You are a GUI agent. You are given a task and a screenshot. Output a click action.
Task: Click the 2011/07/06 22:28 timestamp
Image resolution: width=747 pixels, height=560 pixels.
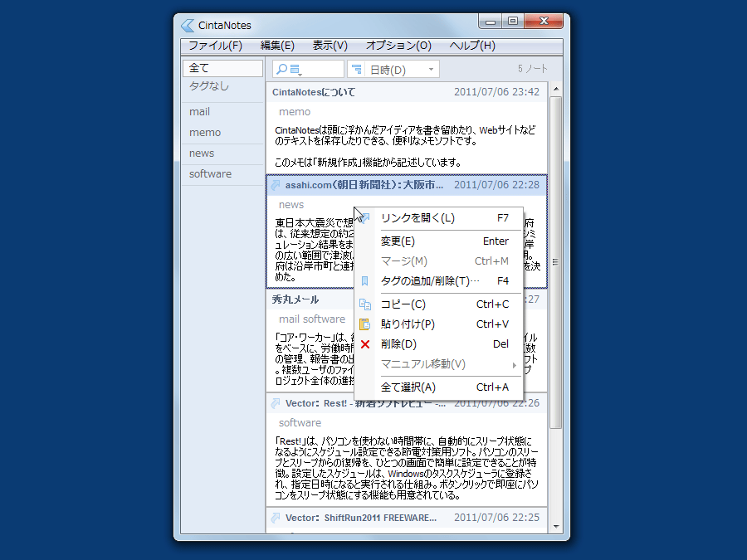click(496, 185)
